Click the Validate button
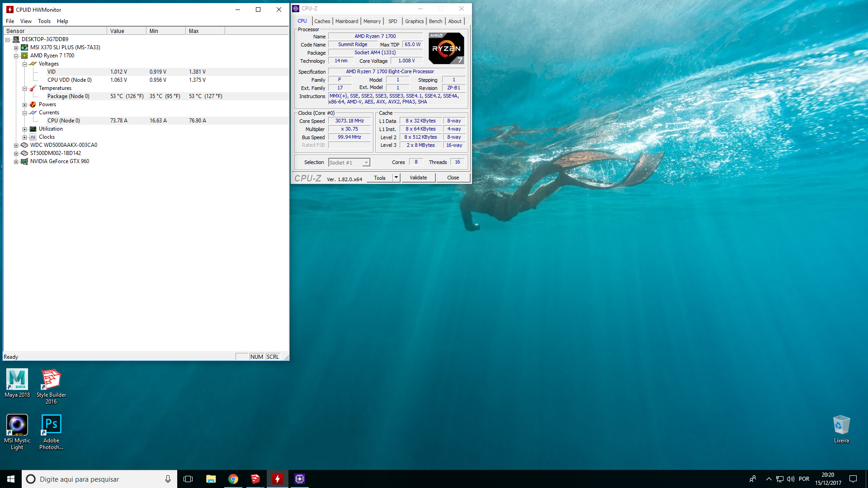Image resolution: width=868 pixels, height=488 pixels. pos(418,178)
